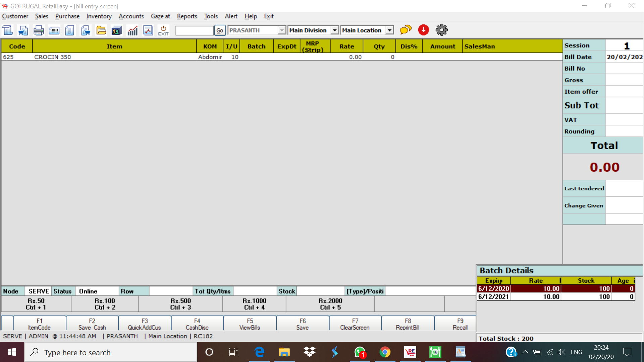Select the 6/12/2021 batch row
644x362 pixels.
point(555,297)
